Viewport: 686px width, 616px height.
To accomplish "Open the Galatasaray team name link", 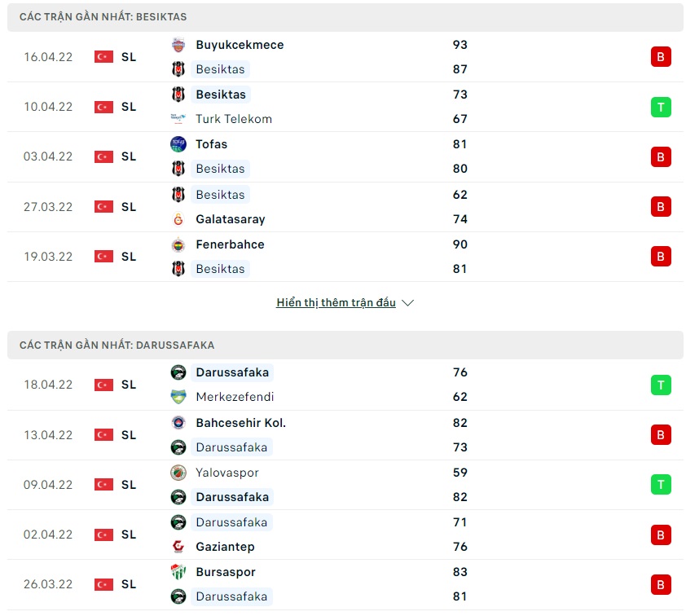I will click(x=231, y=219).
